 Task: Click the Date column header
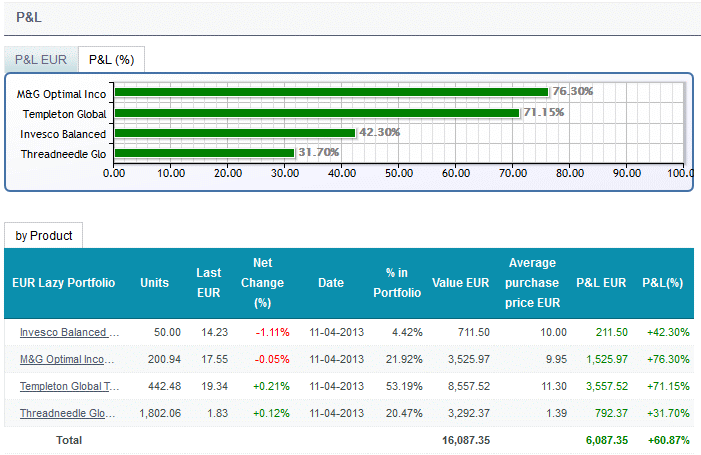tap(331, 282)
